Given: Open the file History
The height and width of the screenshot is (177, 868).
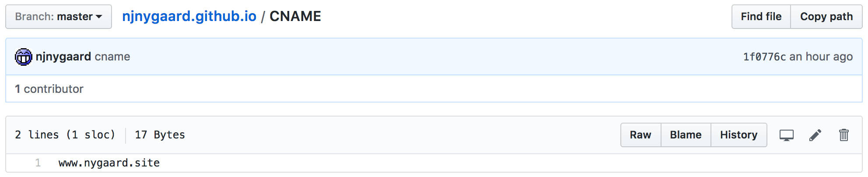Looking at the screenshot, I should click(x=738, y=135).
